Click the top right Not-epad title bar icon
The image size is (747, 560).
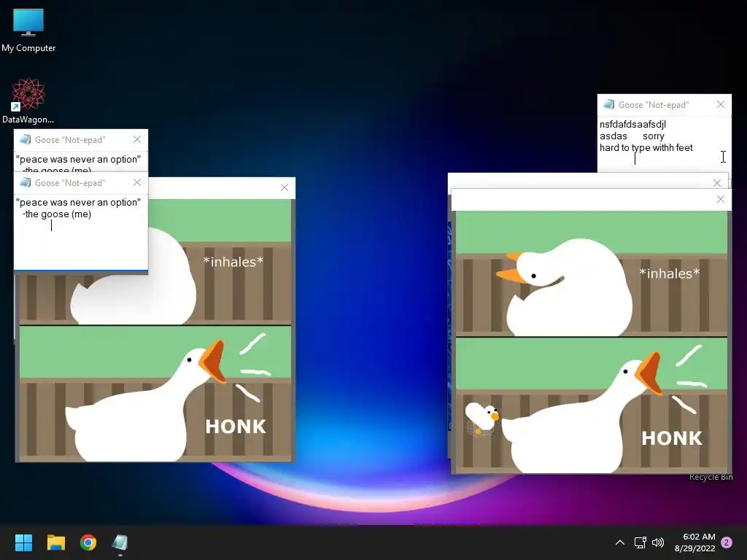click(608, 104)
